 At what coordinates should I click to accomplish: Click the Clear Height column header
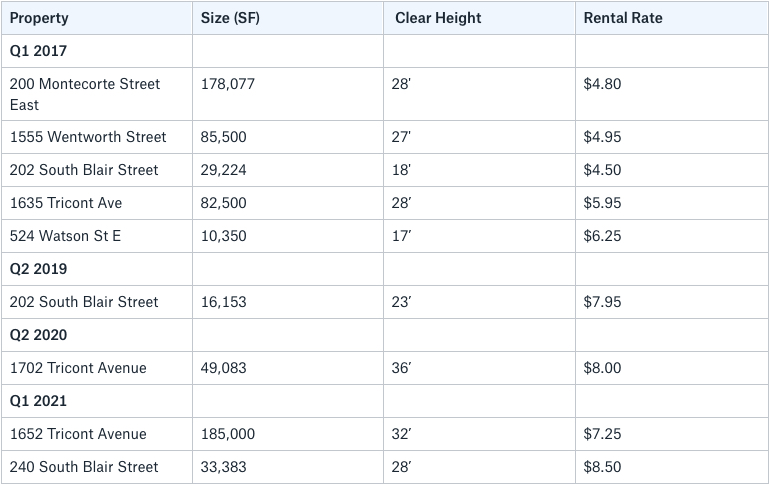click(x=479, y=18)
